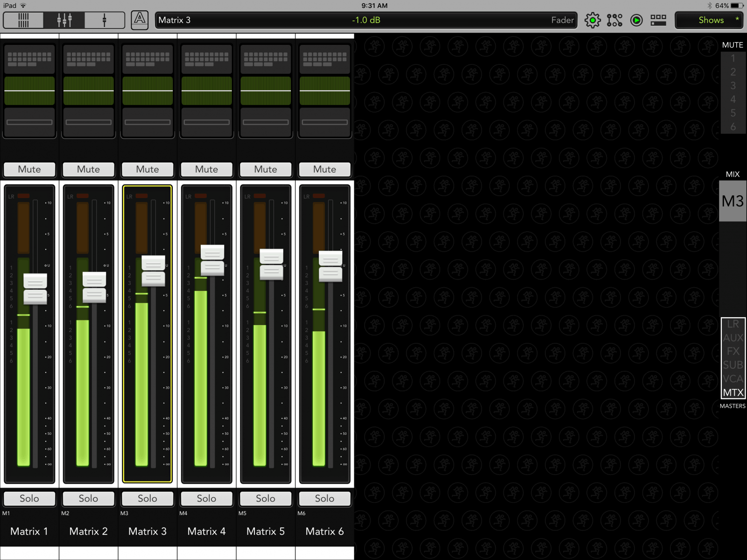Solo Matrix 1 channel
The height and width of the screenshot is (560, 747).
coord(29,499)
